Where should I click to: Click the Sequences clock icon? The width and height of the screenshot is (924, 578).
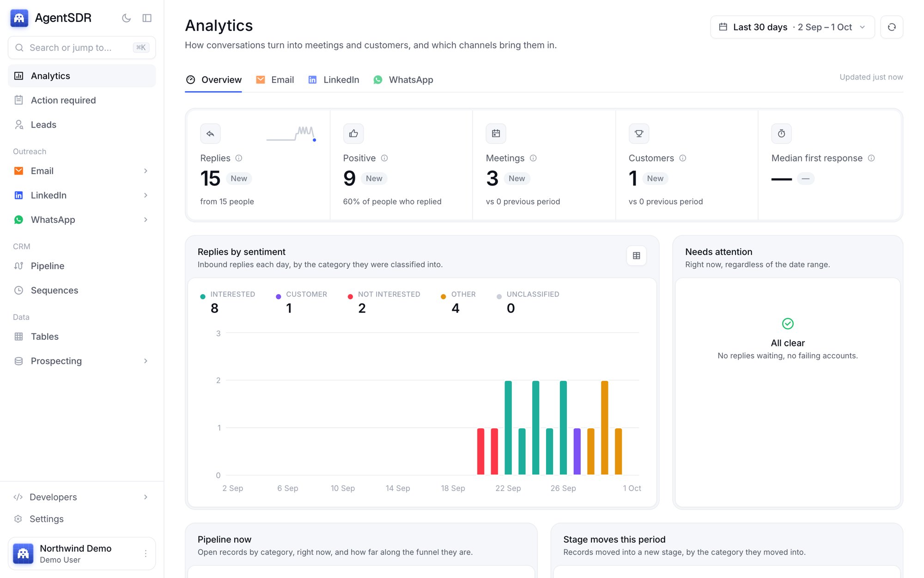pos(18,290)
